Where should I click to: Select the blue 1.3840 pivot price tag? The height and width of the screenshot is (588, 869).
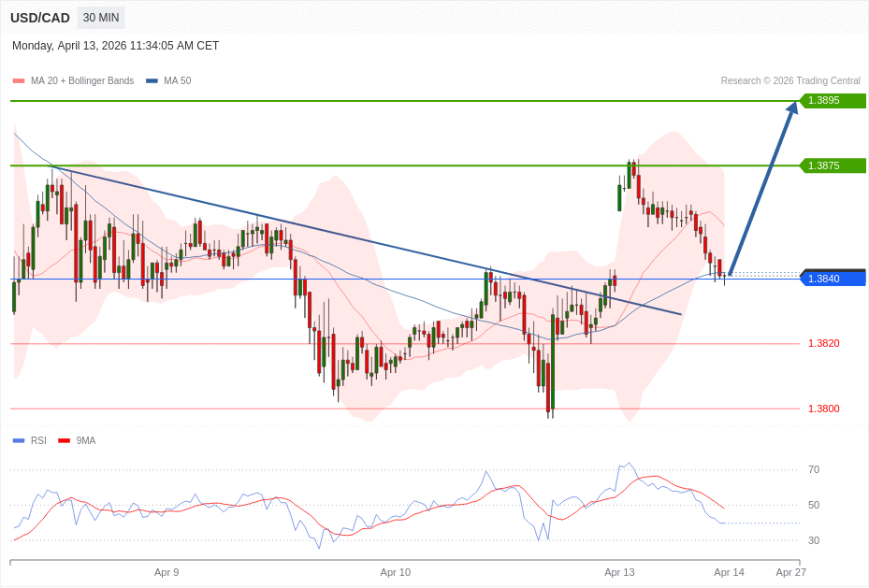click(x=833, y=279)
